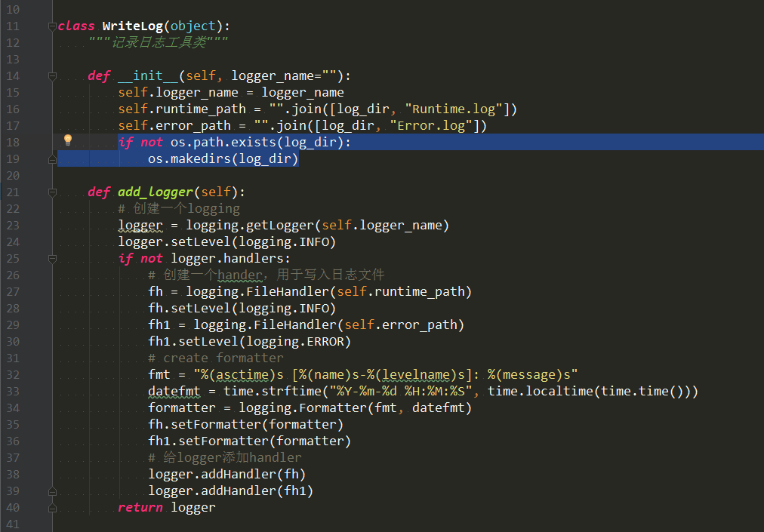Click self.error_path on line 17
Viewport: 764px width, 532px height.
[174, 126]
